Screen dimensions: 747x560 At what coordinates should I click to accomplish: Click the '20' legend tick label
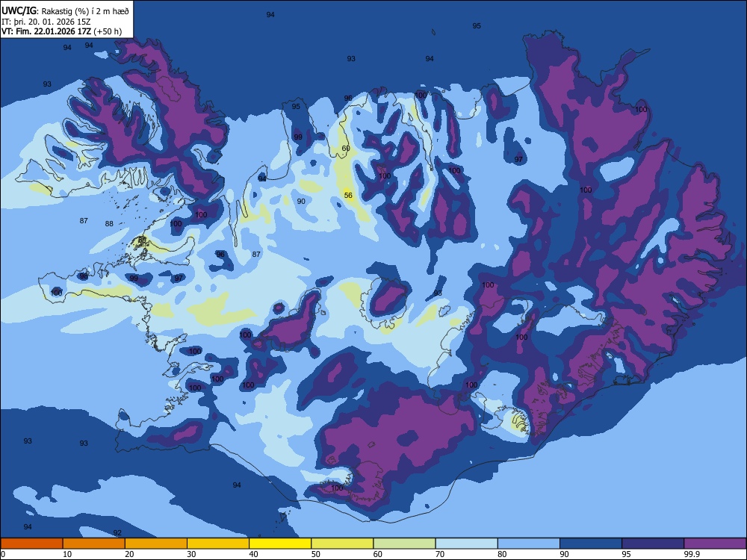tap(129, 554)
